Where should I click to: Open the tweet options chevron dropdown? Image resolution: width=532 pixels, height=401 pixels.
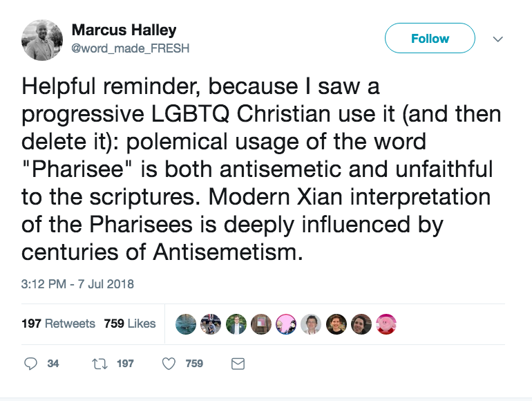(x=497, y=39)
